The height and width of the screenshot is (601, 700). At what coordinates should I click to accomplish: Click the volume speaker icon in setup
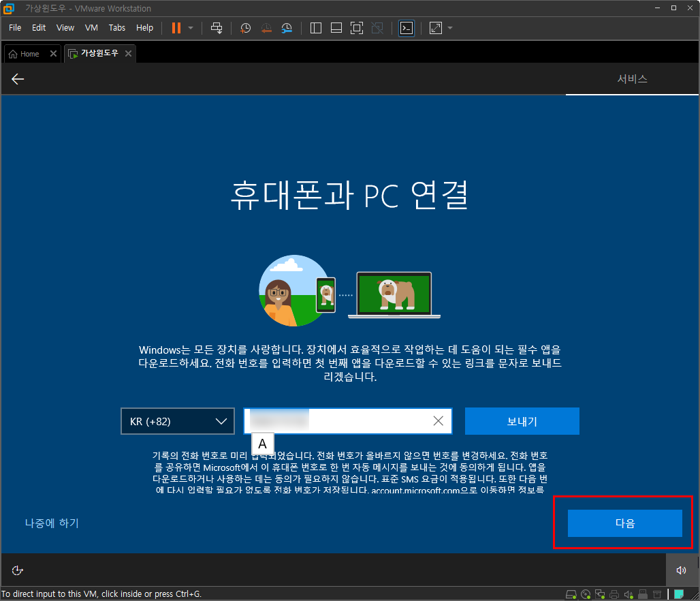tap(681, 570)
